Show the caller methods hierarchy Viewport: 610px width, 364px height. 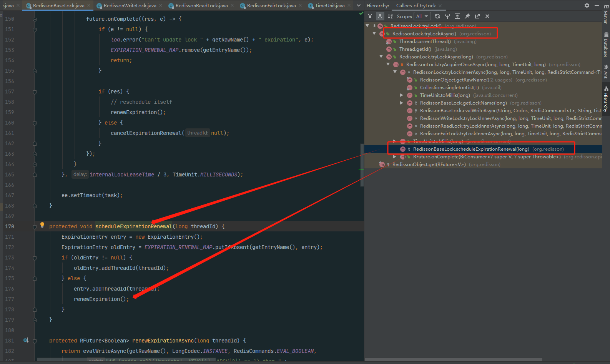[370, 16]
